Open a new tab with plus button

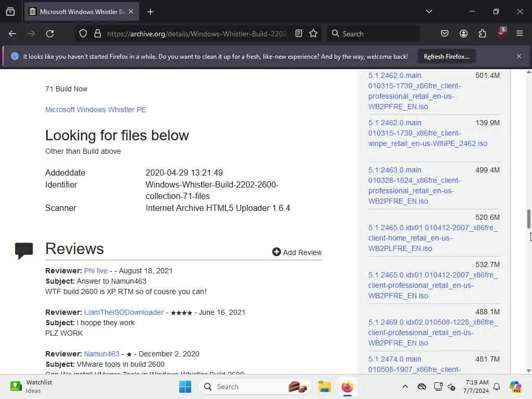tap(150, 12)
